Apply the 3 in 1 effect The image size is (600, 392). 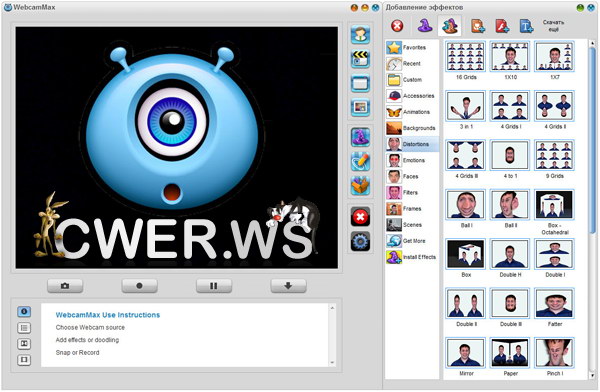[x=466, y=106]
